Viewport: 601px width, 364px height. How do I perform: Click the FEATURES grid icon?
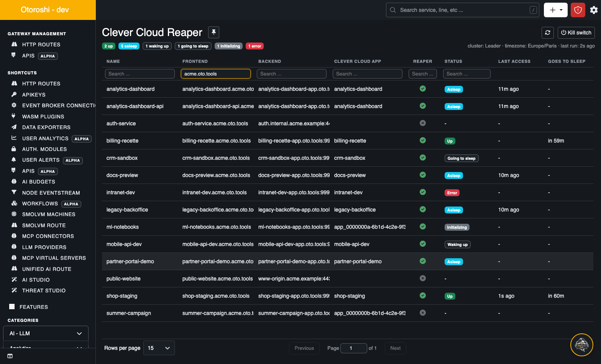click(x=12, y=307)
